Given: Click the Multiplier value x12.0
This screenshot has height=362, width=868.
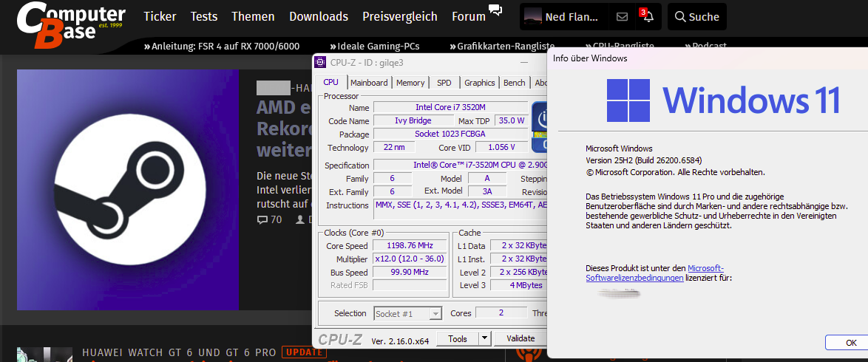Looking at the screenshot, I should pyautogui.click(x=410, y=259).
